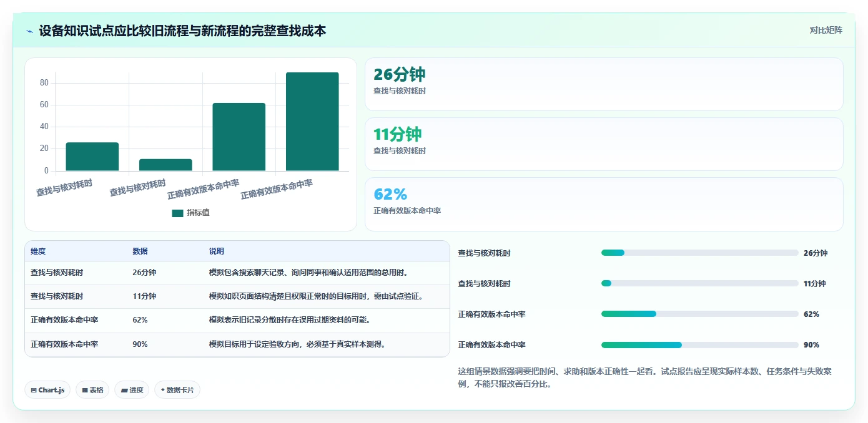Click the summary note starting 这组情景数据强调
Image resolution: width=868 pixels, height=423 pixels.
645,377
